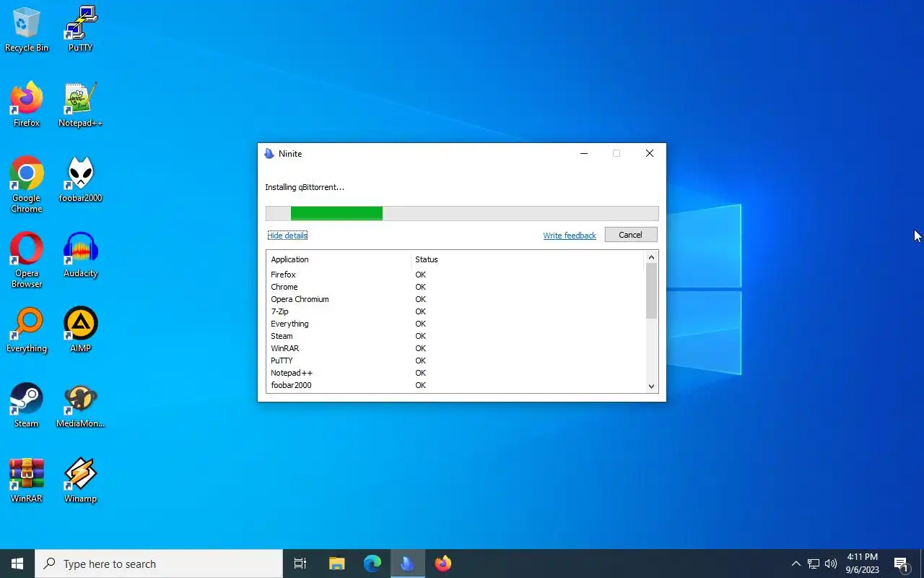
Task: Select the foobar2000 row in Ninite list
Action: tap(455, 385)
